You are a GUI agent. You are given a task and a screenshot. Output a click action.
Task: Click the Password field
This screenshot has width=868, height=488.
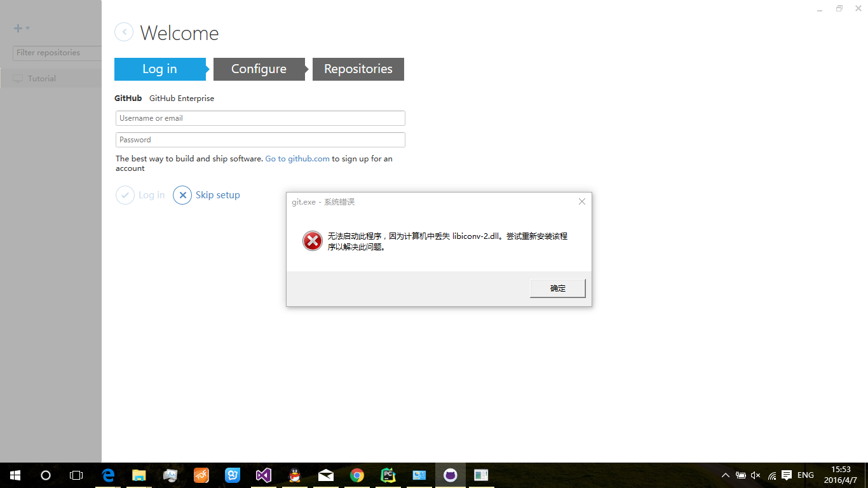click(x=261, y=140)
